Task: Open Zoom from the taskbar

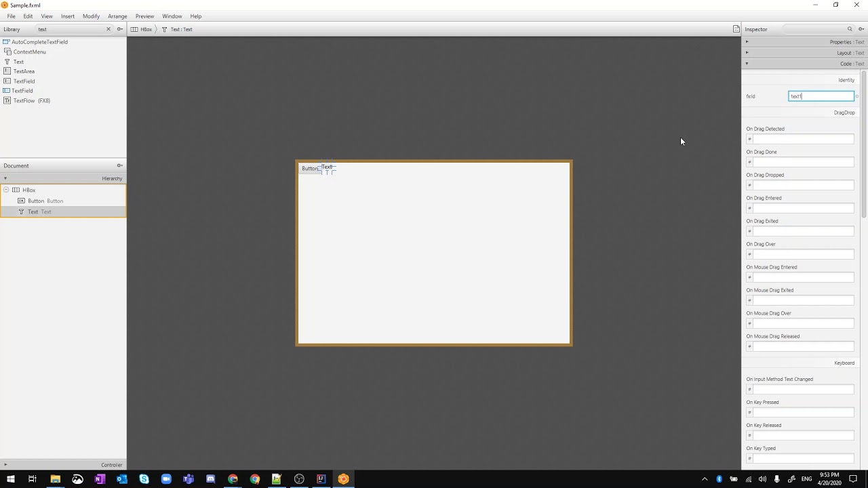Action: pos(166,479)
